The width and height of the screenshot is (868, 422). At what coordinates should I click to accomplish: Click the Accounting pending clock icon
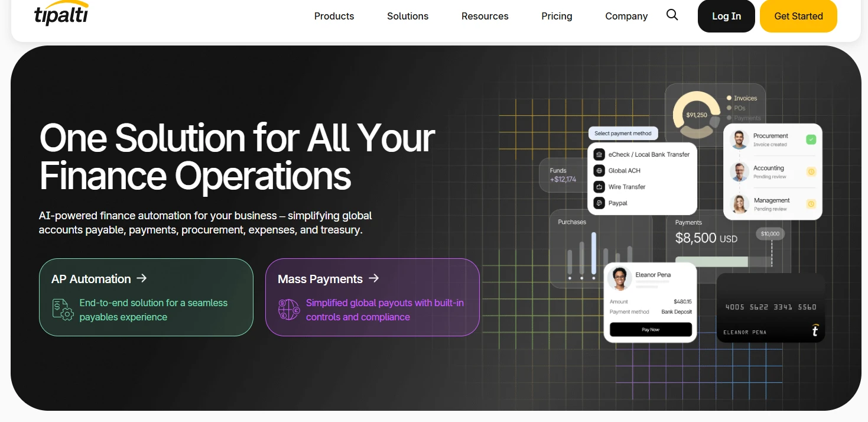tap(811, 172)
